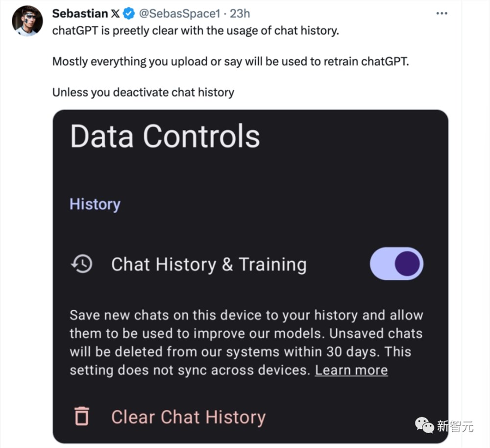490x448 pixels.
Task: Open the @SebasSpace1 handle
Action: (x=179, y=13)
